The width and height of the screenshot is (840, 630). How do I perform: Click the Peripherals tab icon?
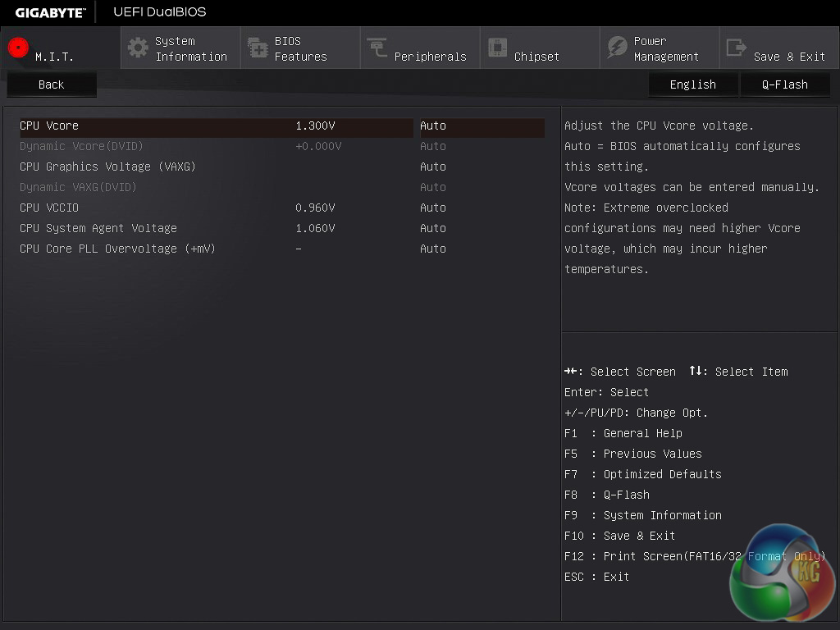click(377, 48)
